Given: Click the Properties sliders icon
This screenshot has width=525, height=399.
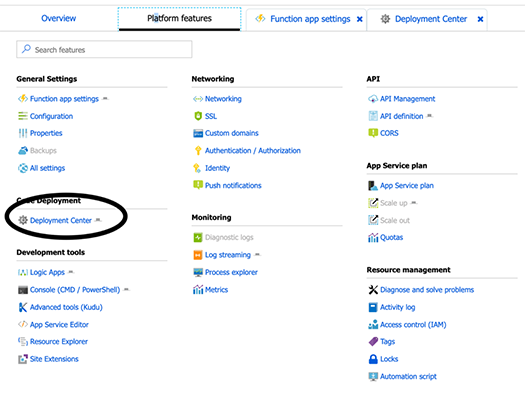Looking at the screenshot, I should 23,133.
